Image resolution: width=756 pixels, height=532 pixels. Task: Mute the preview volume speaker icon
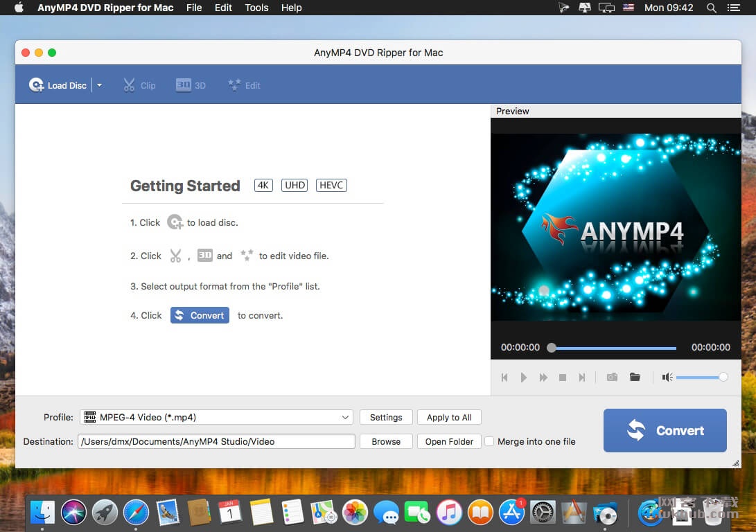click(667, 377)
